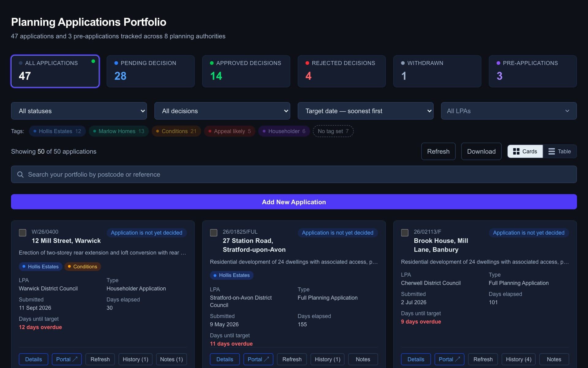Open the All LPAs dropdown

[x=509, y=111]
